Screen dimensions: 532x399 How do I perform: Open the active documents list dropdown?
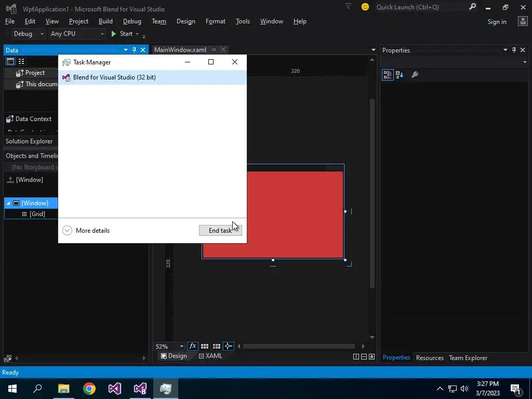click(x=373, y=50)
